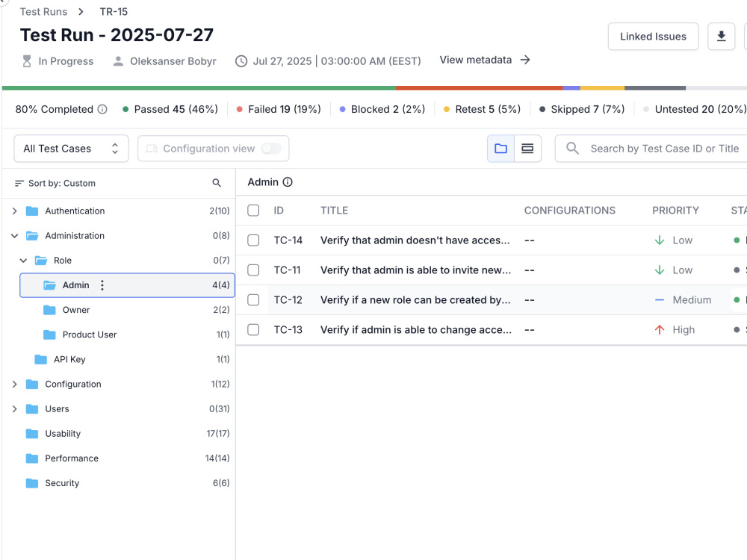747x560 pixels.
Task: Check the TC-12 row checkbox
Action: tap(253, 300)
